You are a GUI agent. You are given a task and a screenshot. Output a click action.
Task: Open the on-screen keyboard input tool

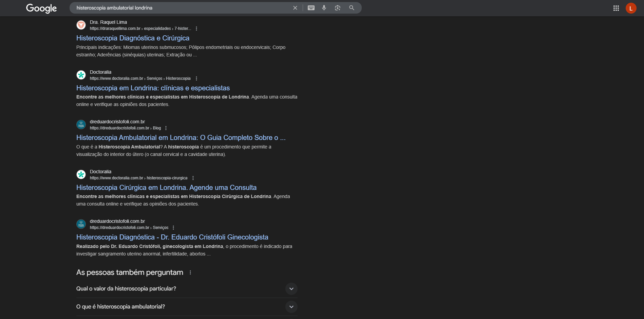pyautogui.click(x=311, y=8)
